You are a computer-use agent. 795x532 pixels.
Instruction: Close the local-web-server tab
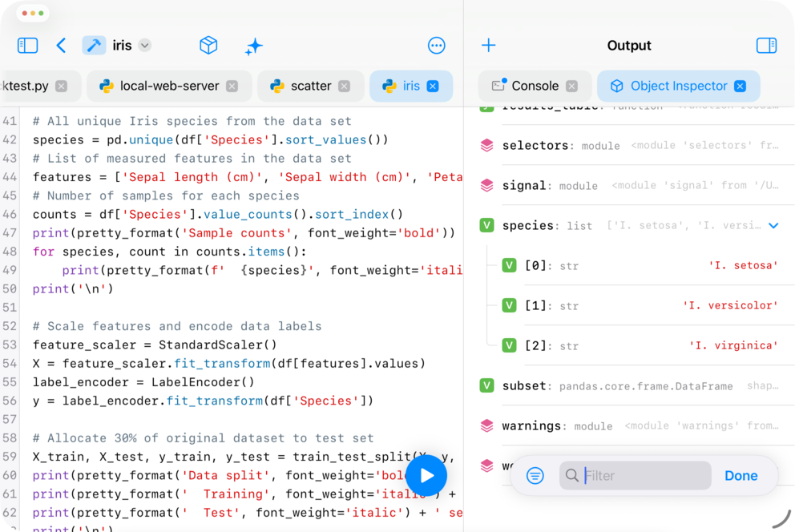click(x=232, y=87)
